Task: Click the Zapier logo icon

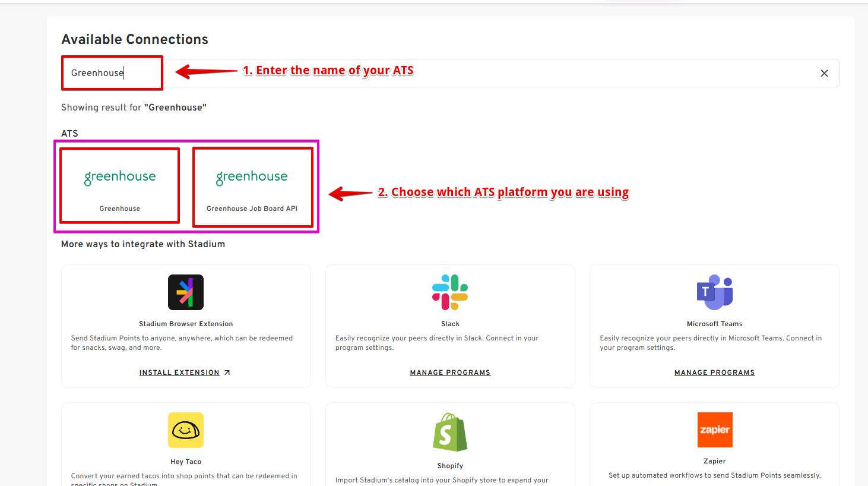Action: point(715,430)
